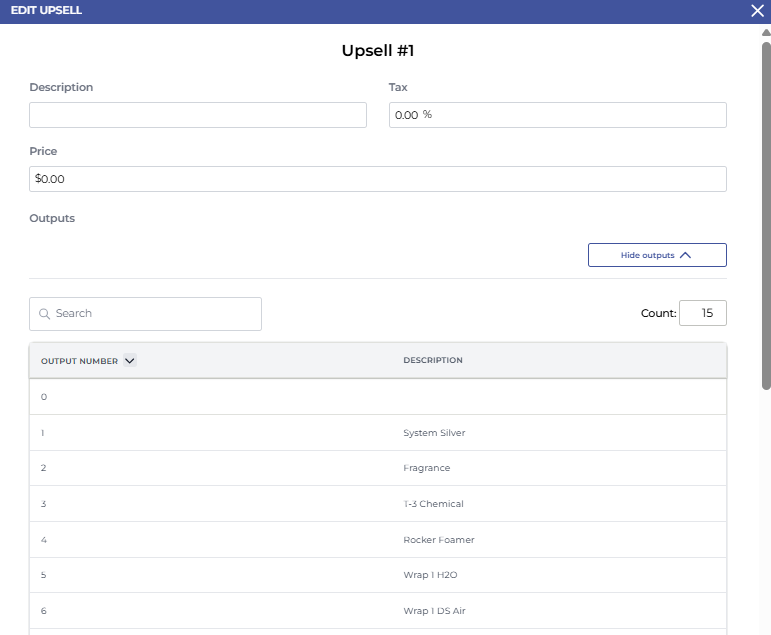Image resolution: width=771 pixels, height=635 pixels.
Task: Click the Description column header
Action: [433, 361]
